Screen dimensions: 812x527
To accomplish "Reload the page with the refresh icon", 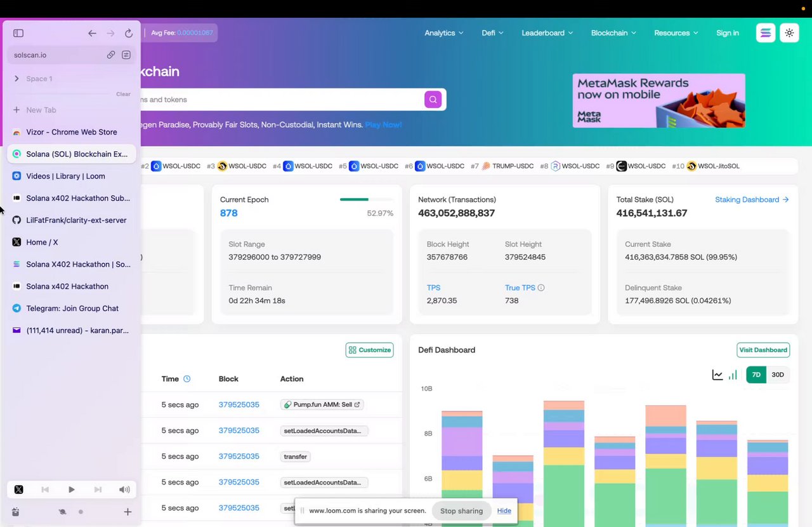I will (x=129, y=33).
